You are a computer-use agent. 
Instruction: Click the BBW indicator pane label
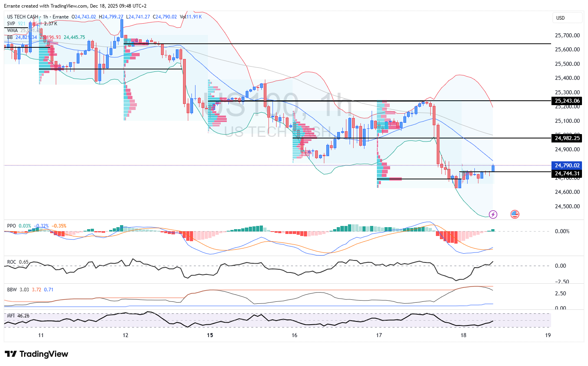click(x=12, y=290)
